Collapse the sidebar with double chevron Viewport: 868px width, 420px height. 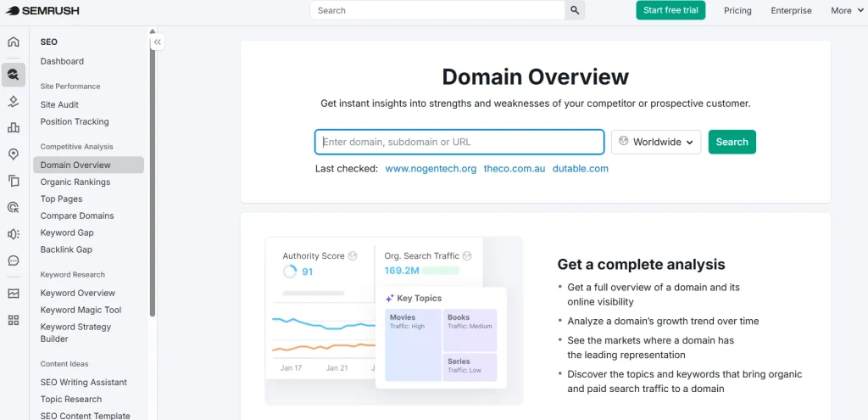pos(157,42)
